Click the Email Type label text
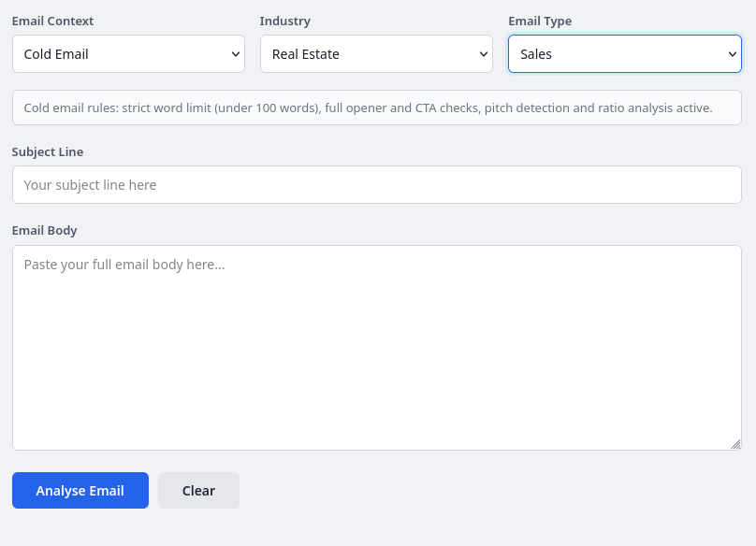The width and height of the screenshot is (756, 546). point(540,21)
